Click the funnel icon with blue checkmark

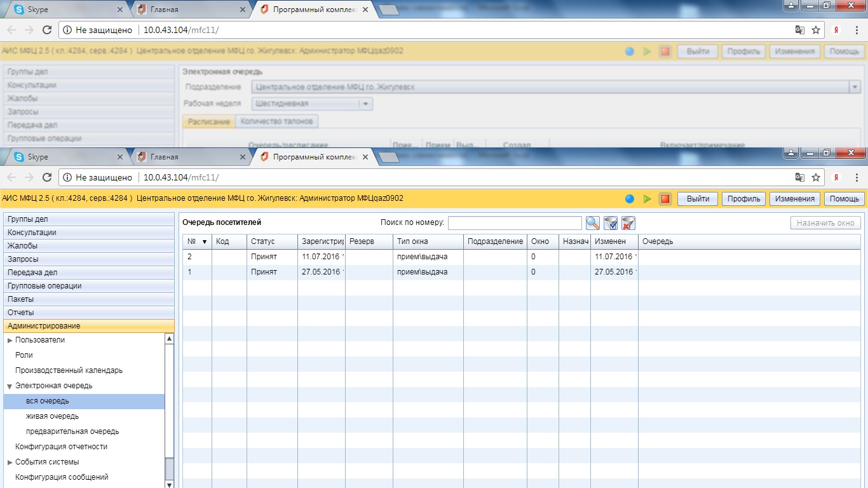point(611,223)
